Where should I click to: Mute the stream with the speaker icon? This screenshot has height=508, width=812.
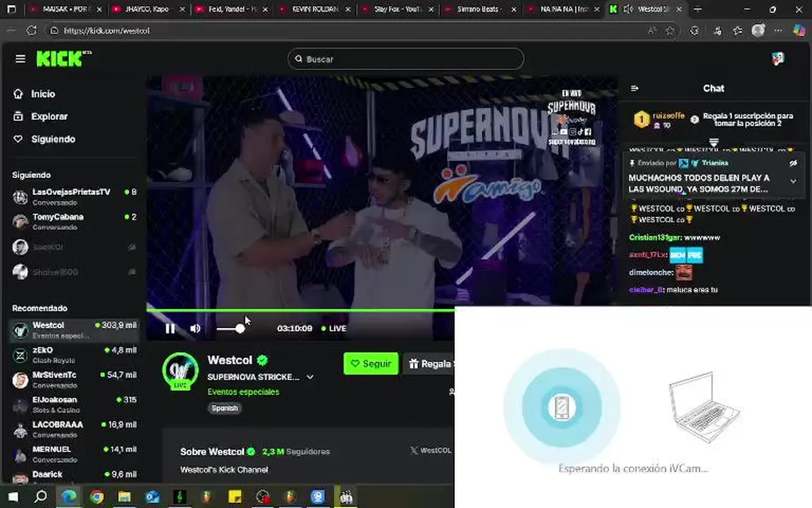pyautogui.click(x=195, y=328)
